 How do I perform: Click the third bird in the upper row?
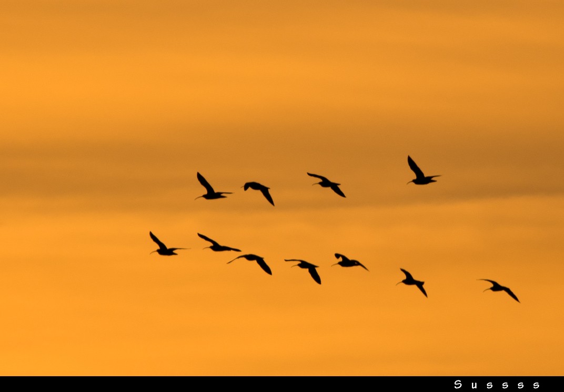328,184
